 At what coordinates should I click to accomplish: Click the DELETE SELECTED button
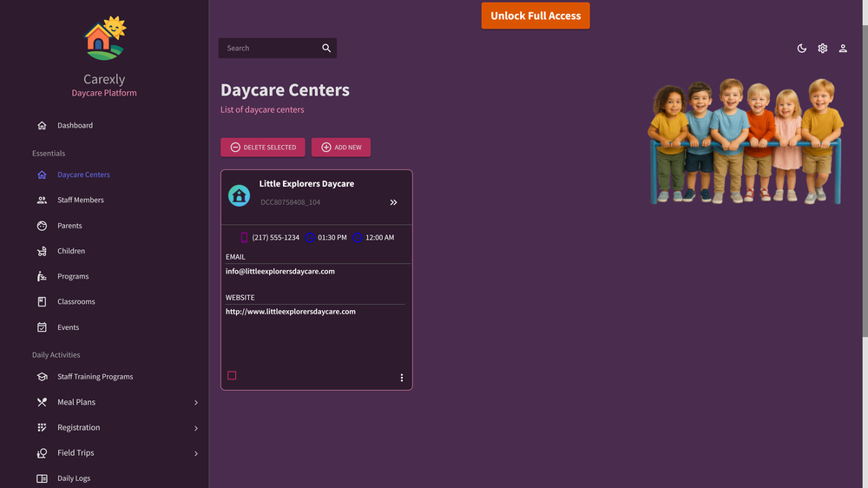click(x=263, y=148)
